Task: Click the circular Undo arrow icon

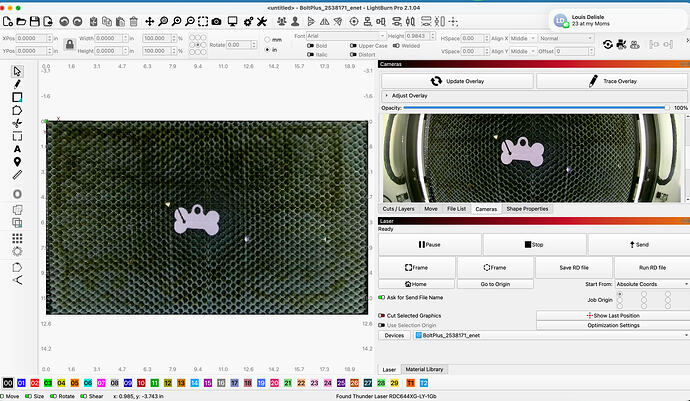Action: point(64,22)
